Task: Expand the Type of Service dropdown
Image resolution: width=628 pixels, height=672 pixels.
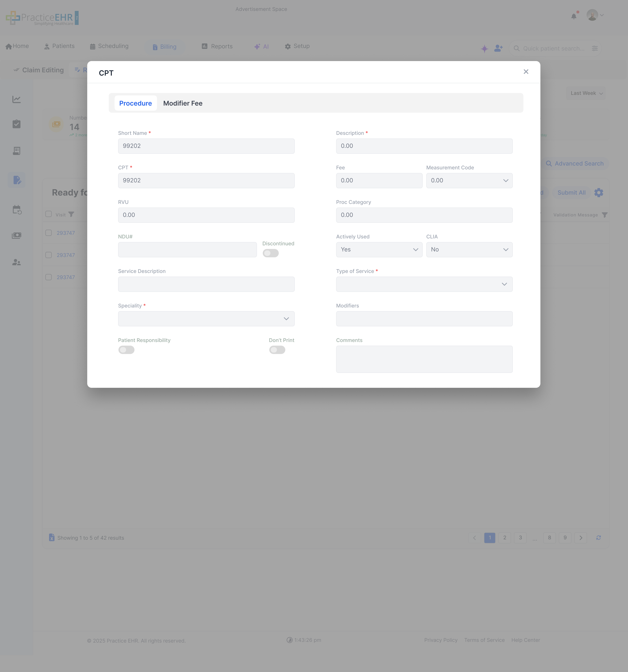Action: point(424,284)
